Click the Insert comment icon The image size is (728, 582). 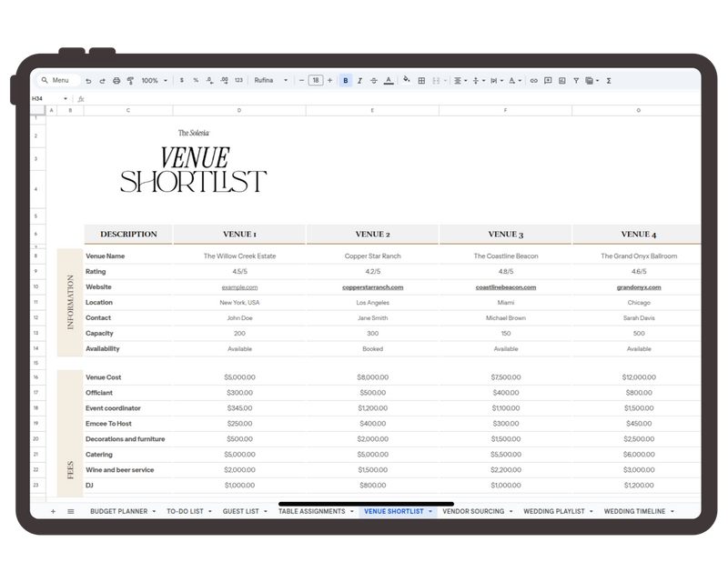(x=548, y=80)
